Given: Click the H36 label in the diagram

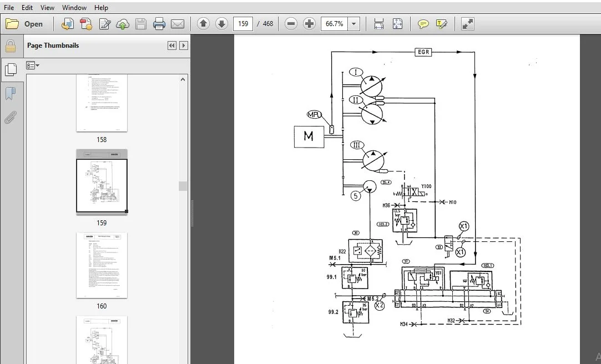Looking at the screenshot, I should tap(386, 205).
